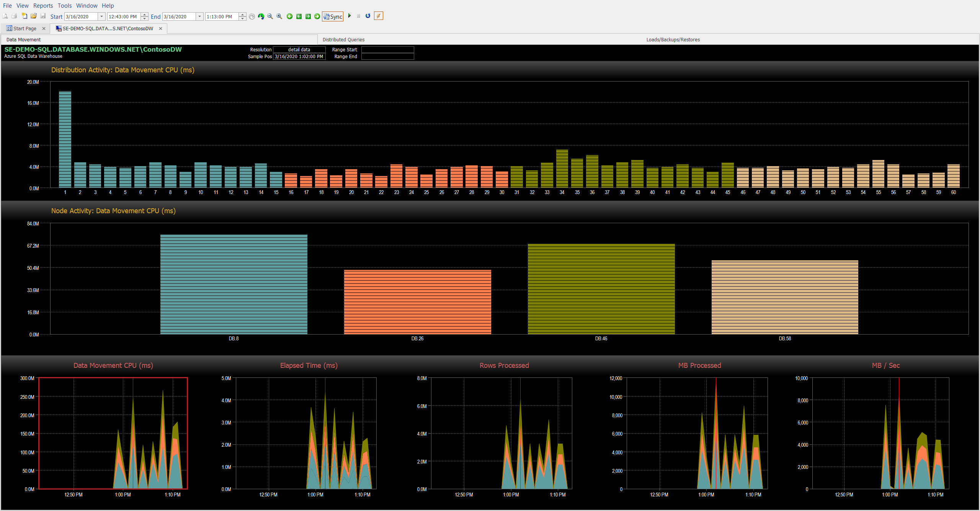Open the print preview icon
This screenshot has height=511, width=980.
5,16
